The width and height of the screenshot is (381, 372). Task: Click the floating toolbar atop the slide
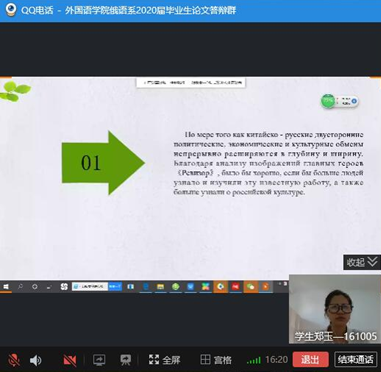click(x=191, y=82)
